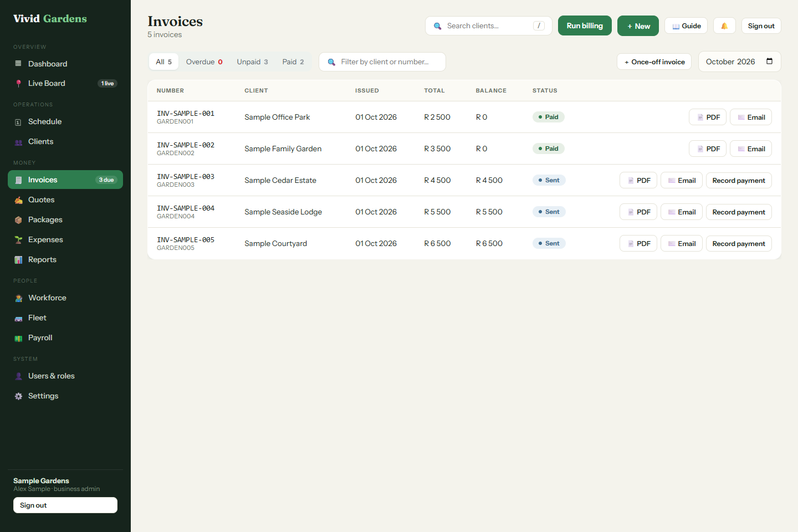Image resolution: width=798 pixels, height=532 pixels.
Task: Open the Reports section
Action: [65, 259]
